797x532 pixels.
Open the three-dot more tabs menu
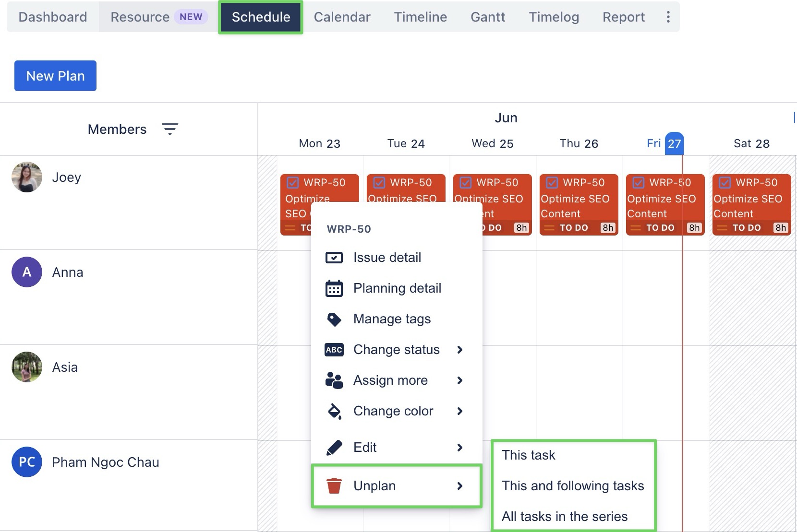coord(668,17)
